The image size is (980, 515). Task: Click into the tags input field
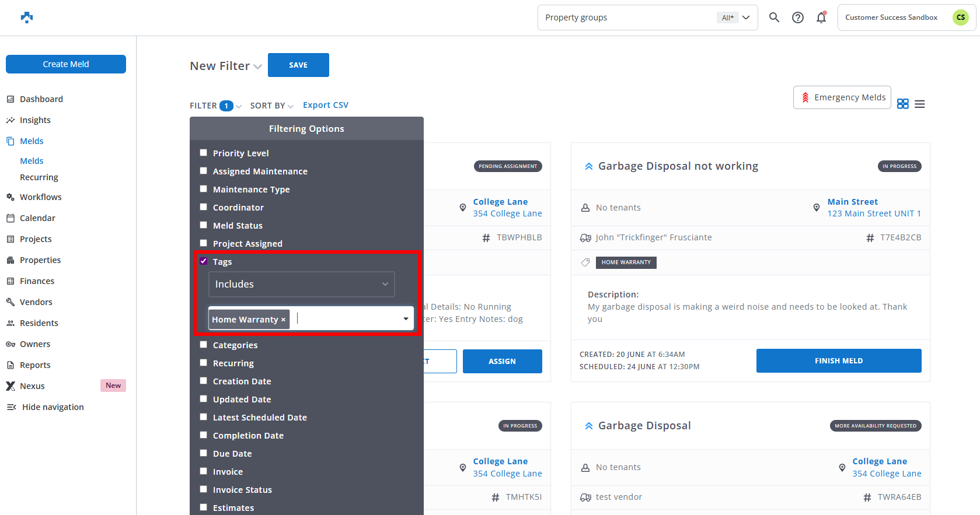(x=347, y=319)
